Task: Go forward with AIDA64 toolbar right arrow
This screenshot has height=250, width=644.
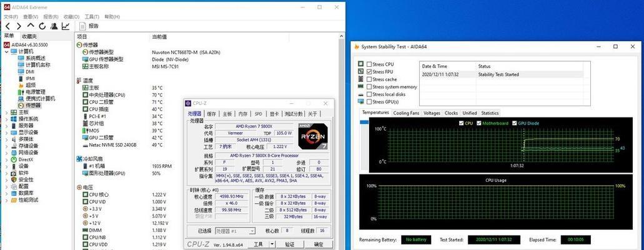Action: click(x=19, y=26)
